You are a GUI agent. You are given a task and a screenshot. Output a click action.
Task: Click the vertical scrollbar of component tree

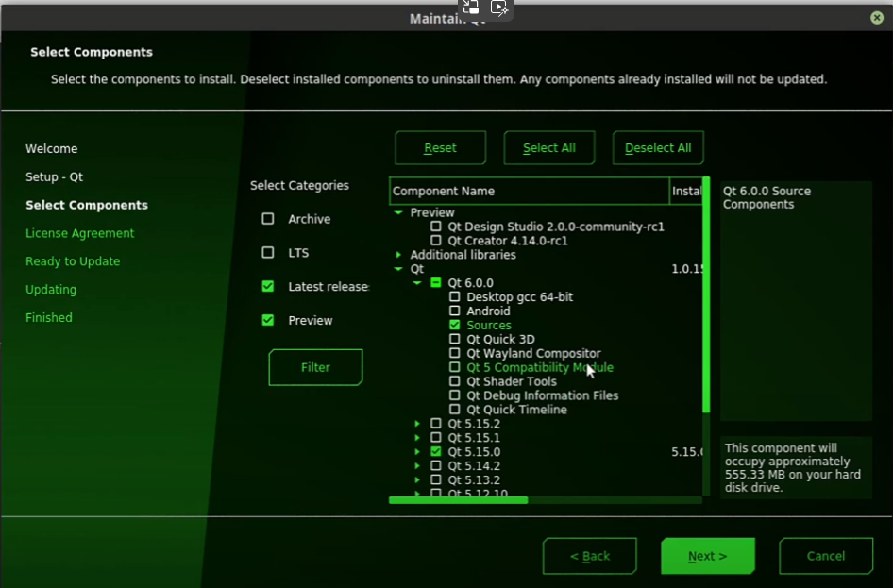click(706, 294)
